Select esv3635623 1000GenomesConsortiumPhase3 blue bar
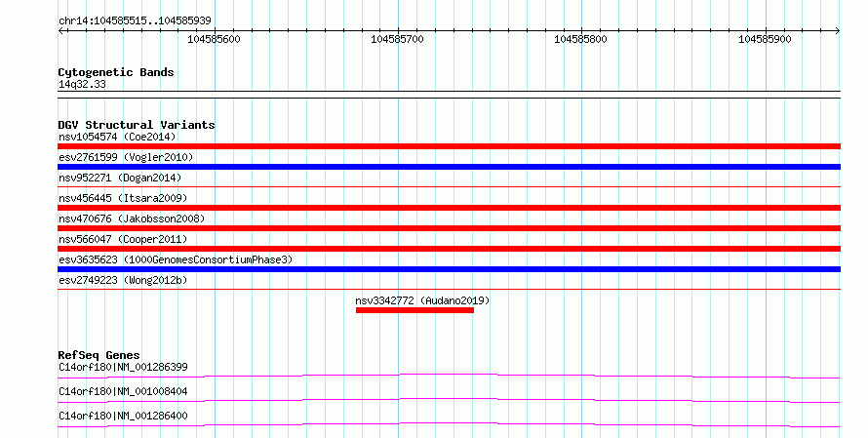Image resolution: width=868 pixels, height=438 pixels. 449,269
